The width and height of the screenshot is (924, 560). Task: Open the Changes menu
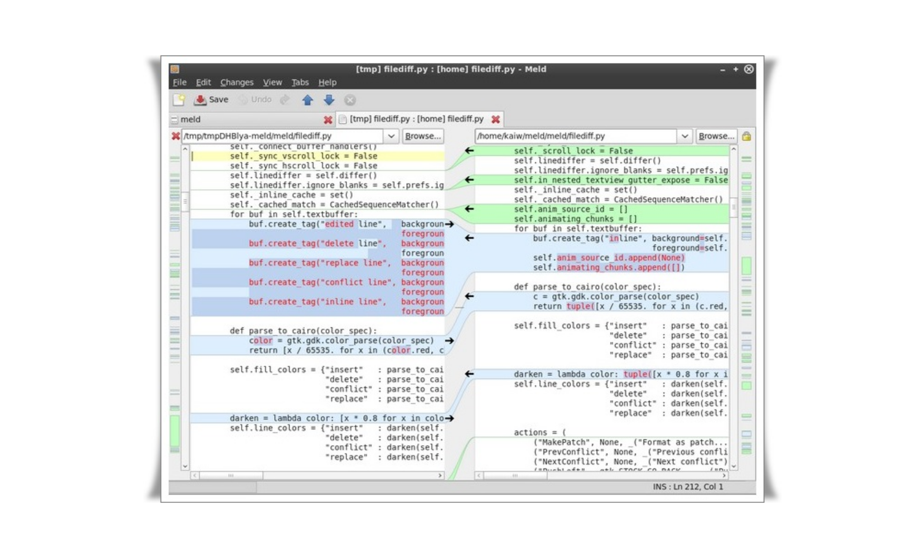(x=237, y=83)
